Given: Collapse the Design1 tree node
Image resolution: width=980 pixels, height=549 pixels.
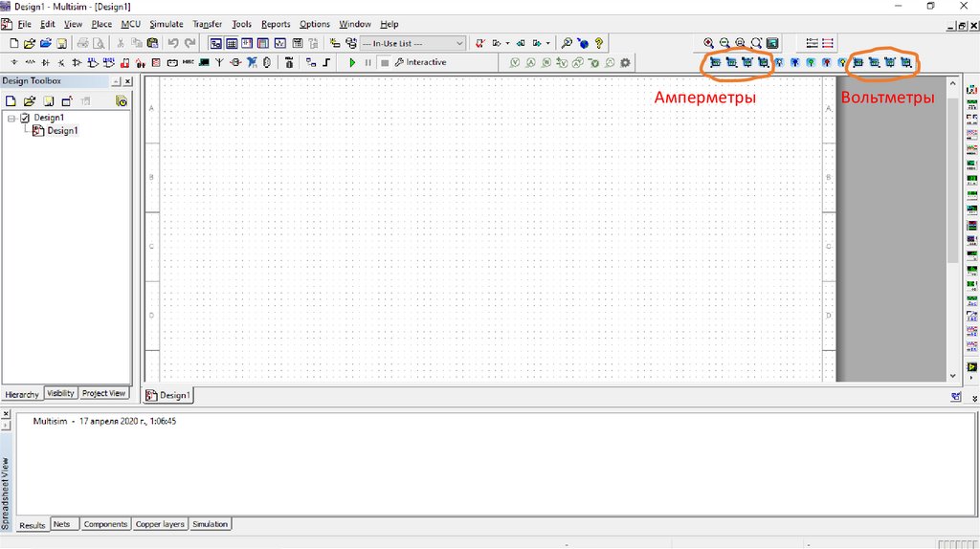Looking at the screenshot, I should (x=11, y=118).
